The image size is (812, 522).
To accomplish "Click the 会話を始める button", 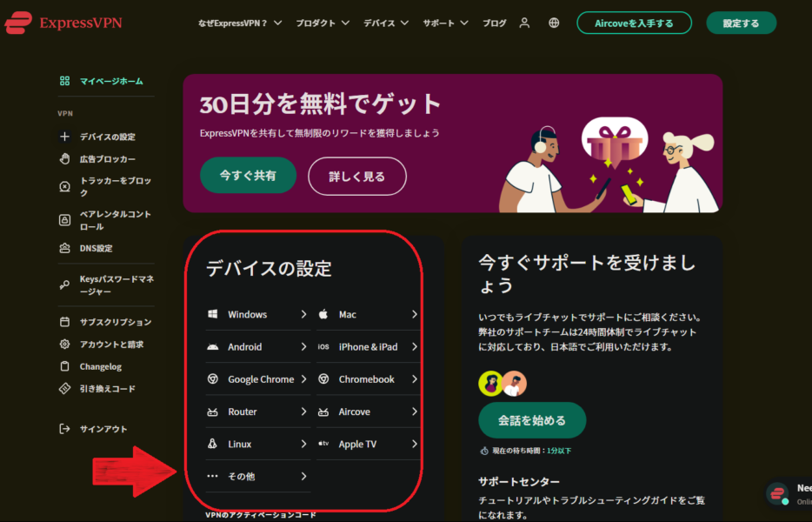I will [x=532, y=420].
